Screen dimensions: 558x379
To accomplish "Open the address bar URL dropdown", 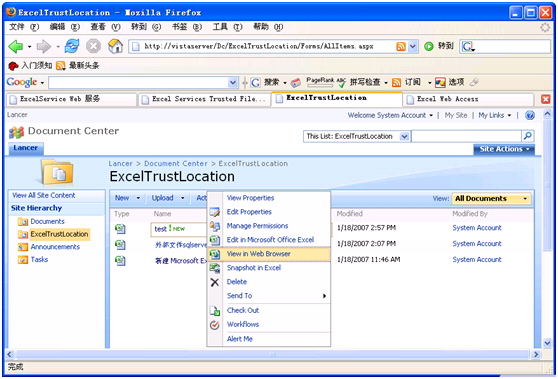I will [x=412, y=46].
